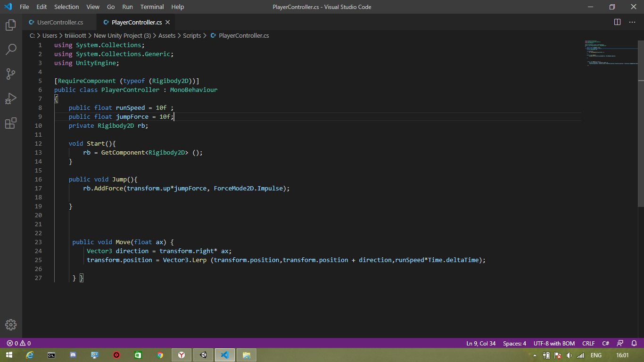This screenshot has height=362, width=644.
Task: Open the notifications bell in status bar
Action: (x=634, y=344)
